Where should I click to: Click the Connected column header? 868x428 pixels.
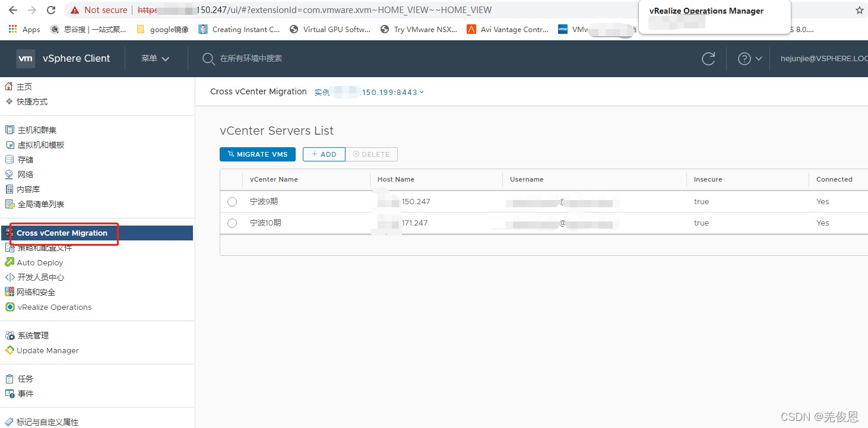click(x=834, y=179)
